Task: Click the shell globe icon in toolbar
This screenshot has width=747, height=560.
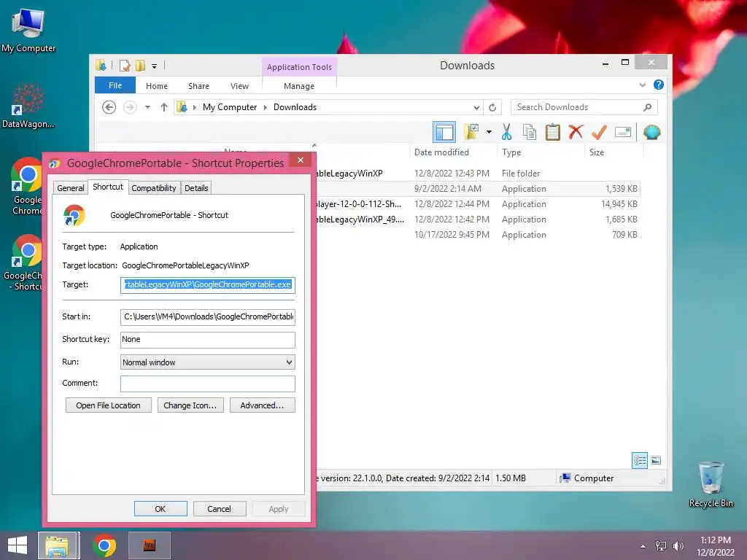Action: click(x=651, y=132)
